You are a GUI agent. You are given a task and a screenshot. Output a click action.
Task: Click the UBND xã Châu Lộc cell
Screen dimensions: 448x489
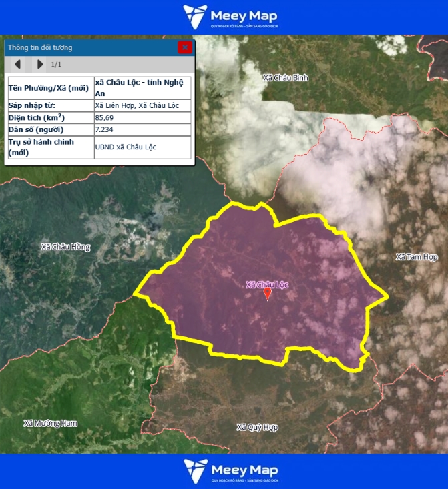[126, 147]
